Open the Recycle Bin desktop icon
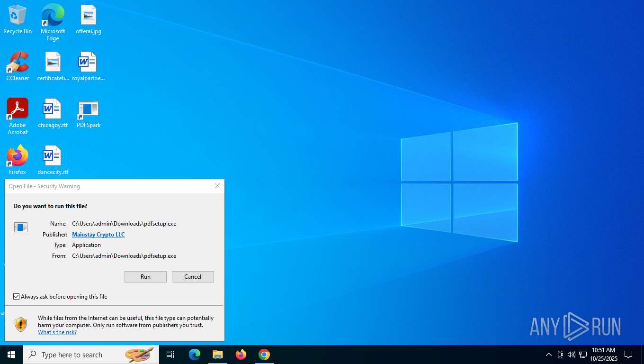This screenshot has width=644, height=364. pos(18,19)
